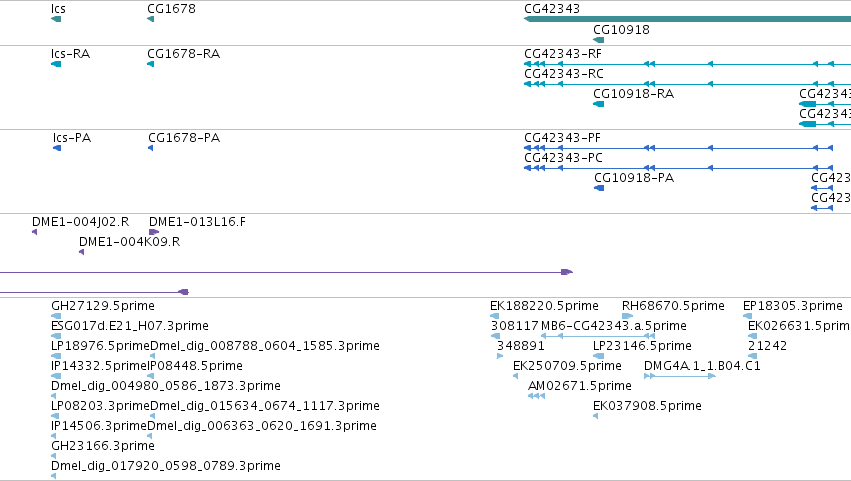
Task: Click the CG10918-PA protein glyph
Action: [x=599, y=188]
